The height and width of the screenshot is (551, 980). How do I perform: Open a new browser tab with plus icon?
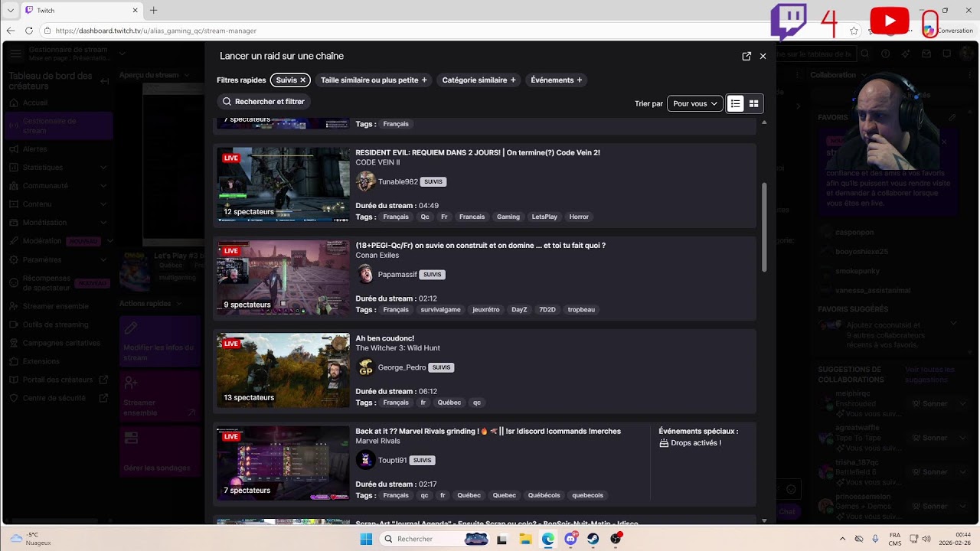coord(153,11)
